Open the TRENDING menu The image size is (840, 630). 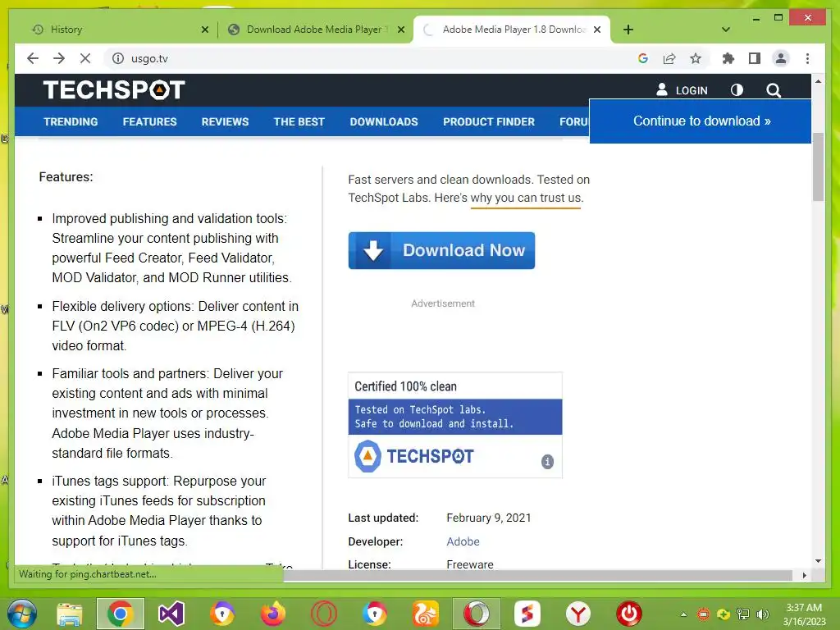[x=71, y=121]
